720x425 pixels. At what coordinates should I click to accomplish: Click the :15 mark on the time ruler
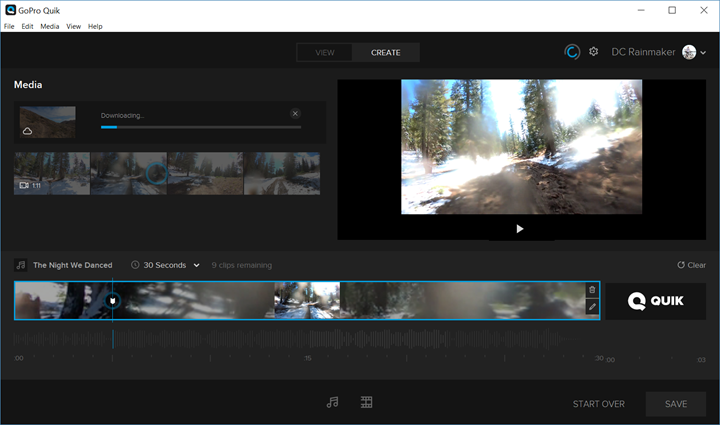click(307, 358)
